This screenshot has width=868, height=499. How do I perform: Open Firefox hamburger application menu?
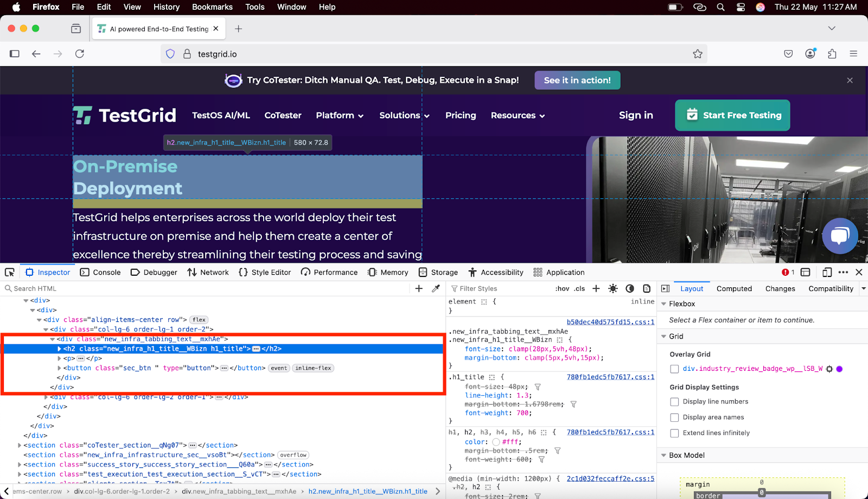(x=853, y=53)
